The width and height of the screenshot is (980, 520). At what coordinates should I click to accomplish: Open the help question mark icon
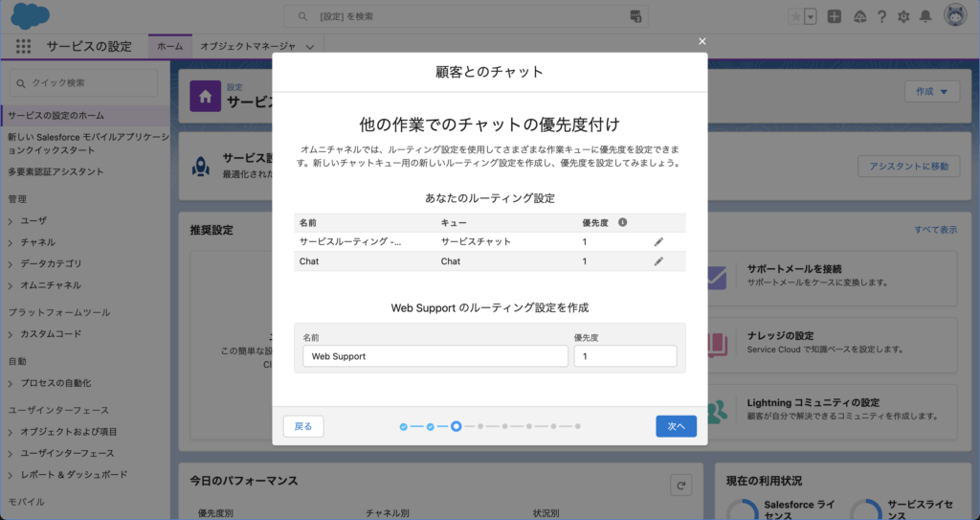(881, 17)
